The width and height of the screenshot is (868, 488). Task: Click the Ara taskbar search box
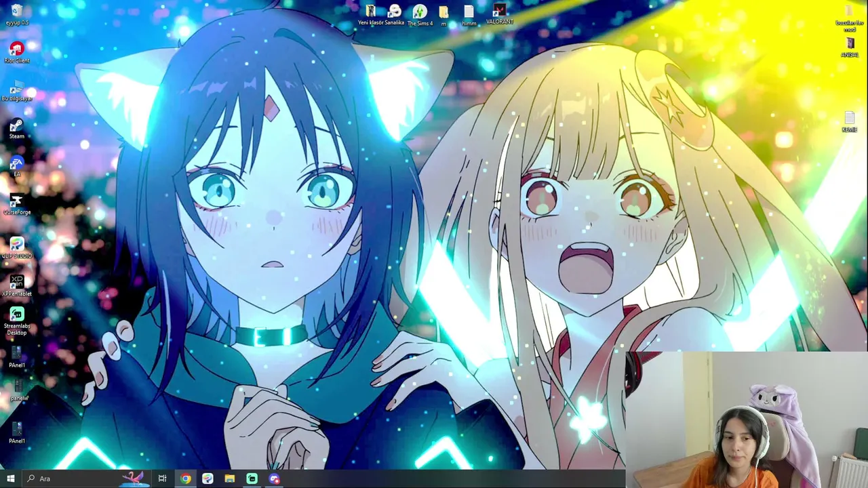tap(86, 479)
